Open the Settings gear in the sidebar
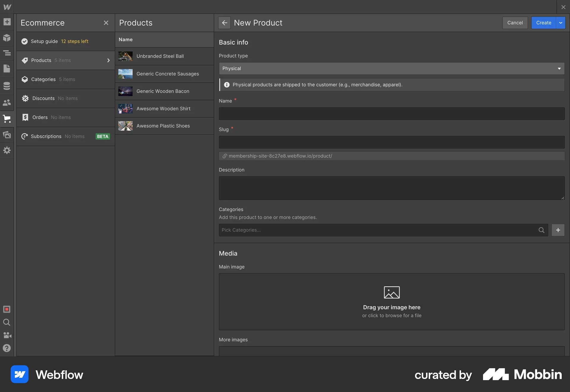The width and height of the screenshot is (570, 392). click(x=7, y=150)
